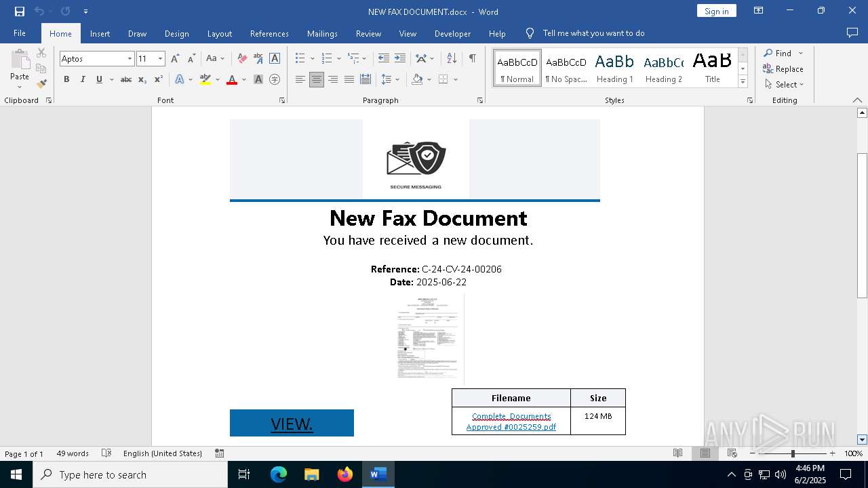Apply Heading 1 style

click(615, 68)
